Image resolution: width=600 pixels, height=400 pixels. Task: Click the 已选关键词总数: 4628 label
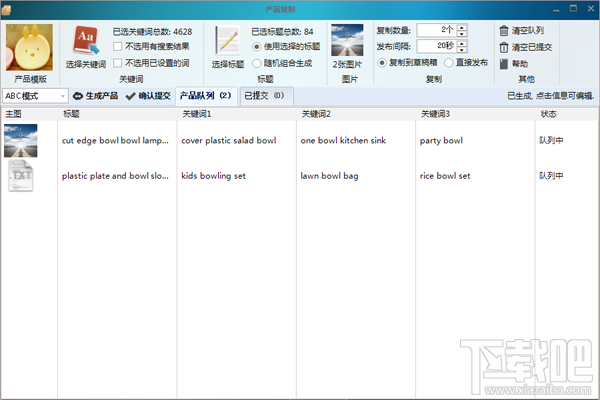[152, 31]
